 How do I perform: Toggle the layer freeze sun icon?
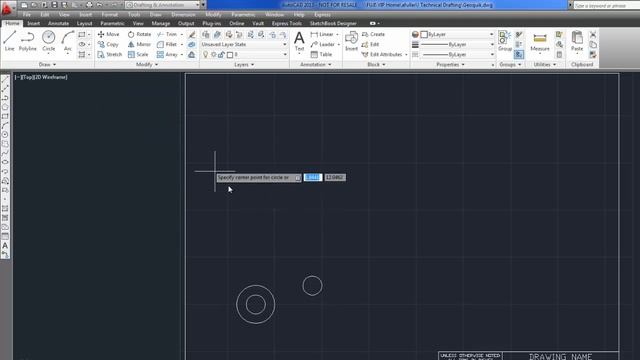pyautogui.click(x=213, y=55)
